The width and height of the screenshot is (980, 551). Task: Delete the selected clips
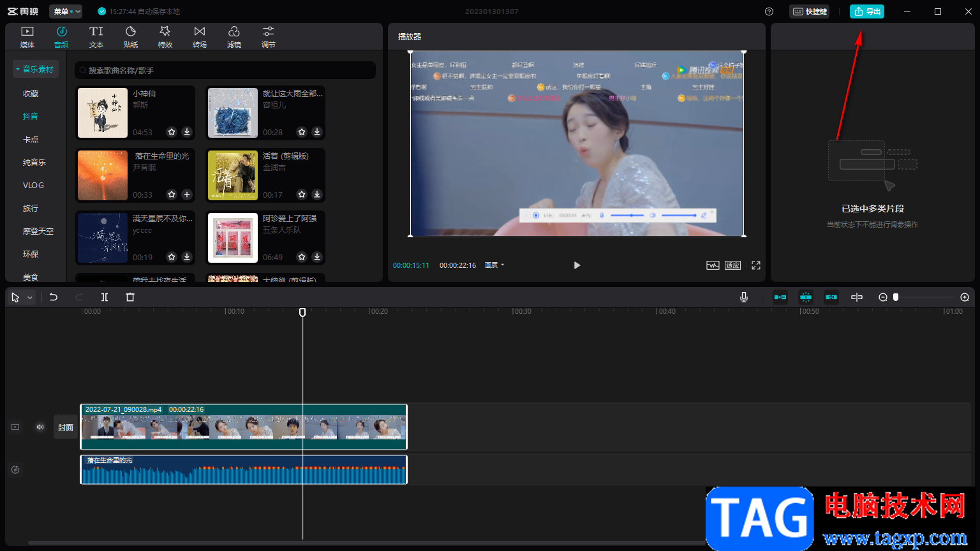click(130, 297)
